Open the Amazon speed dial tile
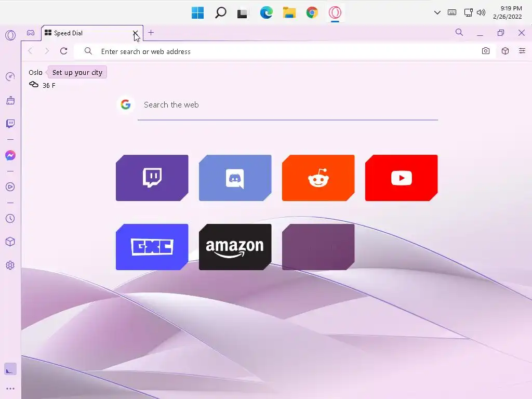 235,247
